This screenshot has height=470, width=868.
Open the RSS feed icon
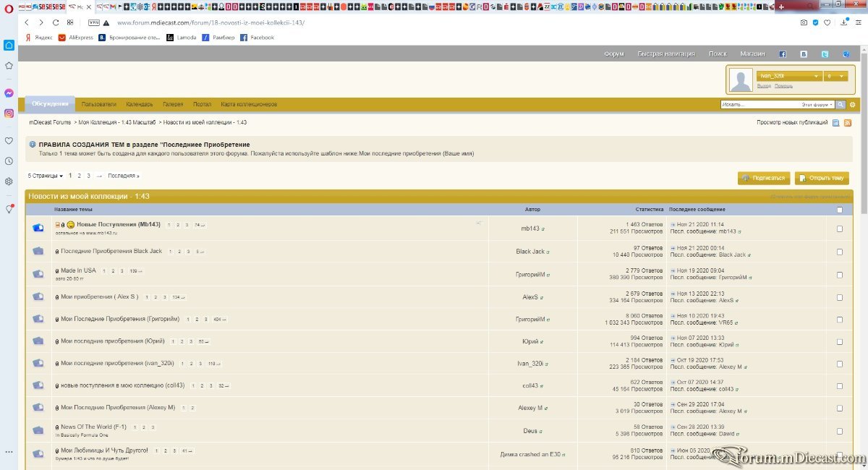pyautogui.click(x=848, y=123)
